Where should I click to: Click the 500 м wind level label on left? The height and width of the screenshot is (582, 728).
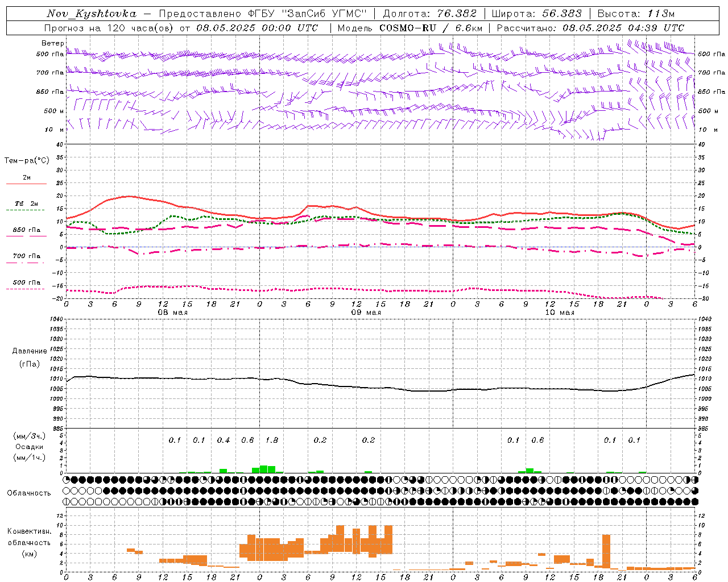[x=54, y=111]
